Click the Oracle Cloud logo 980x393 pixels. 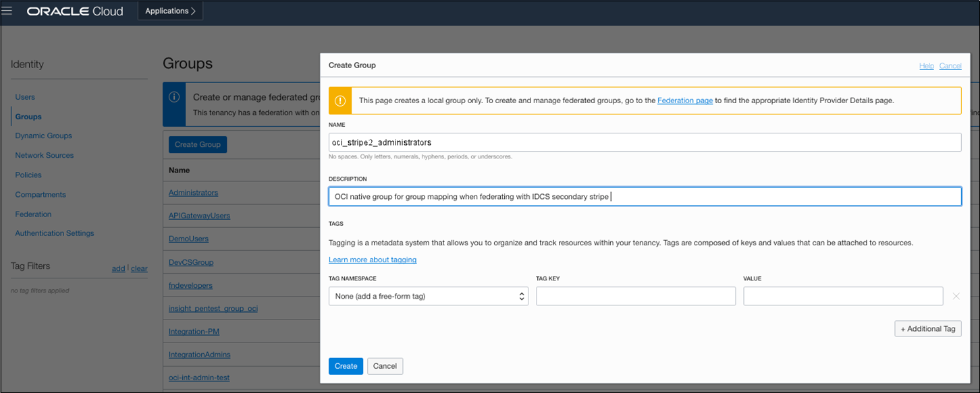tap(74, 10)
